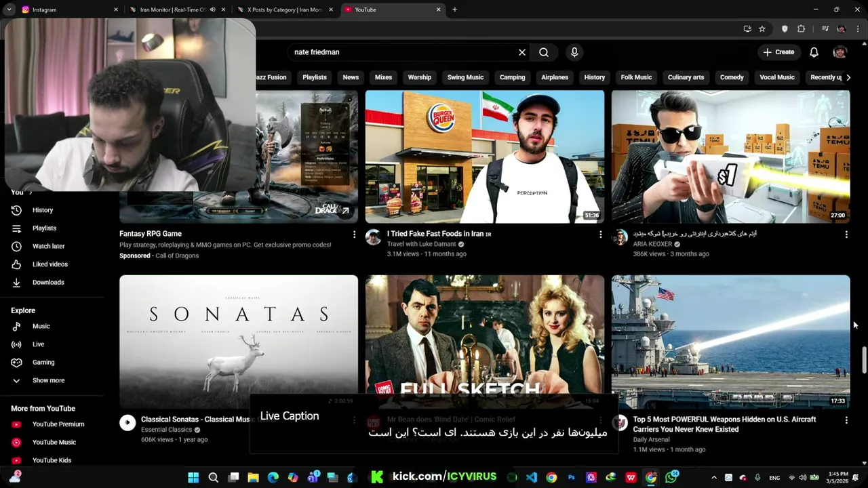Select the Folk Music filter chip
The height and width of the screenshot is (488, 868).
pyautogui.click(x=636, y=77)
